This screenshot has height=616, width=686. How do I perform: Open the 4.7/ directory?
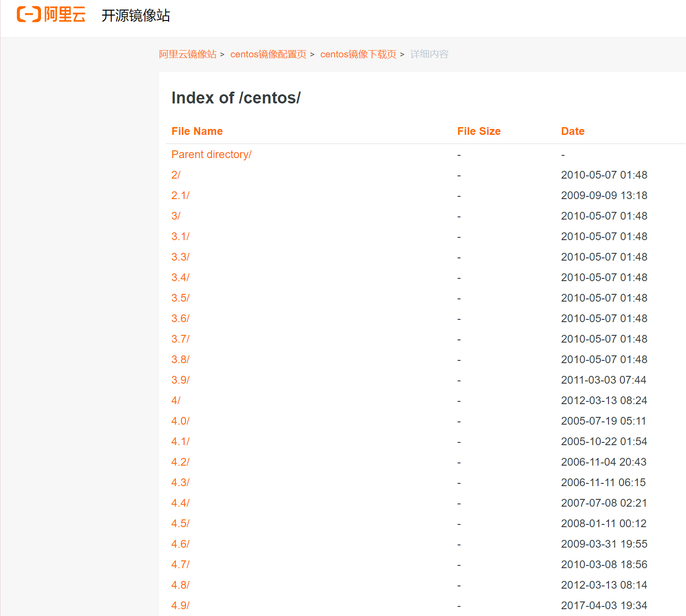(x=180, y=565)
